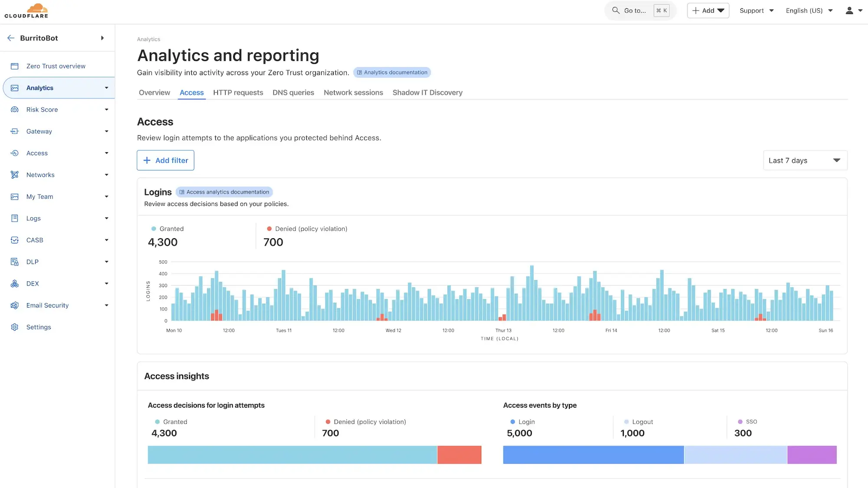This screenshot has width=868, height=488.
Task: Open the Add dropdown in the header
Action: click(708, 10)
